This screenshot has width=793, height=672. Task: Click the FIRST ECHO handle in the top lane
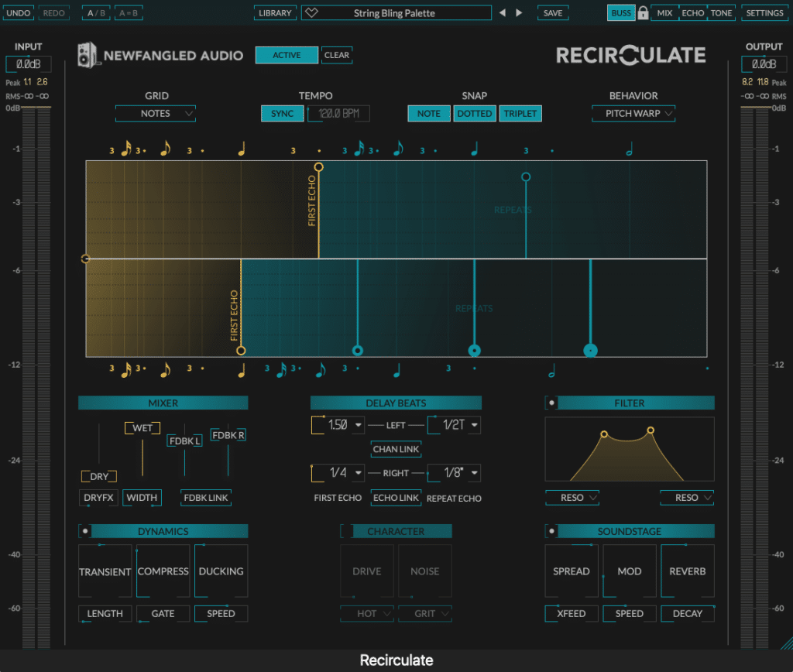click(x=318, y=166)
